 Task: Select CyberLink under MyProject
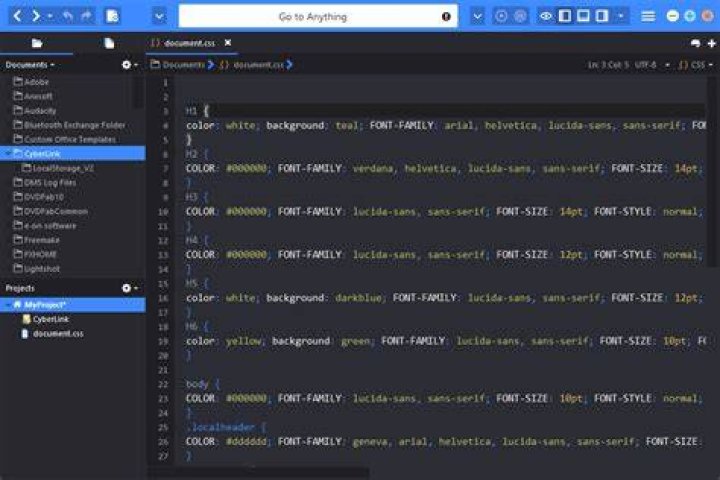(x=45, y=319)
